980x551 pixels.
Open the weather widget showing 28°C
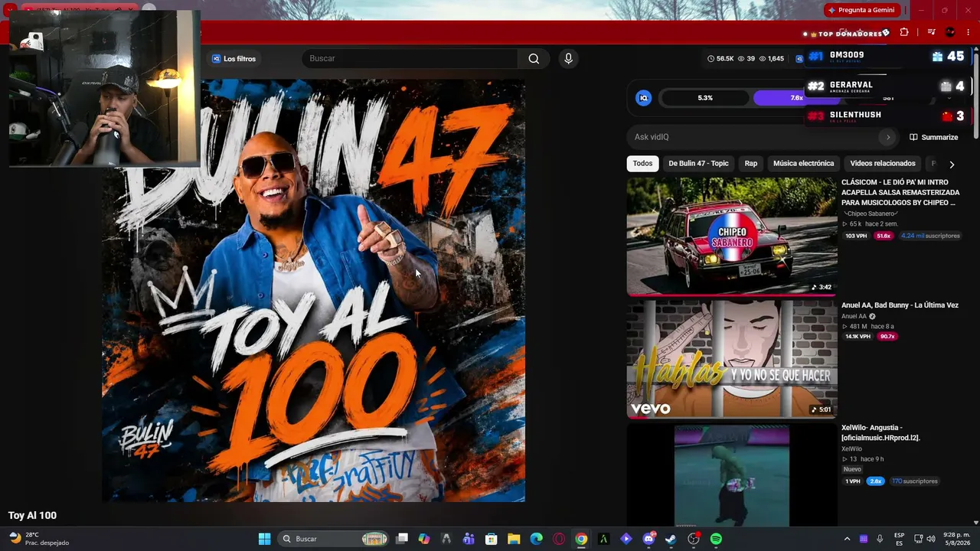pos(38,539)
